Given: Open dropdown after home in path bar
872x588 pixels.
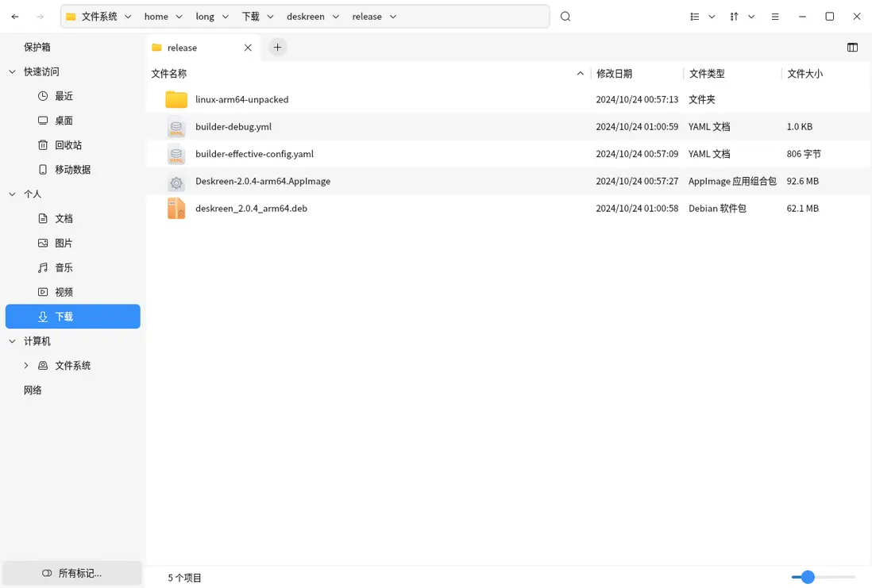Looking at the screenshot, I should click(x=179, y=17).
